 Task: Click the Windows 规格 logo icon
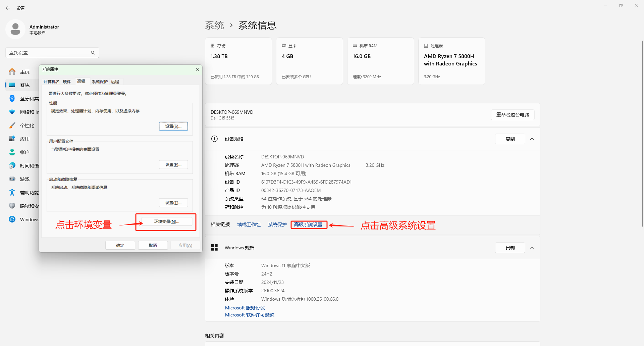(x=215, y=248)
